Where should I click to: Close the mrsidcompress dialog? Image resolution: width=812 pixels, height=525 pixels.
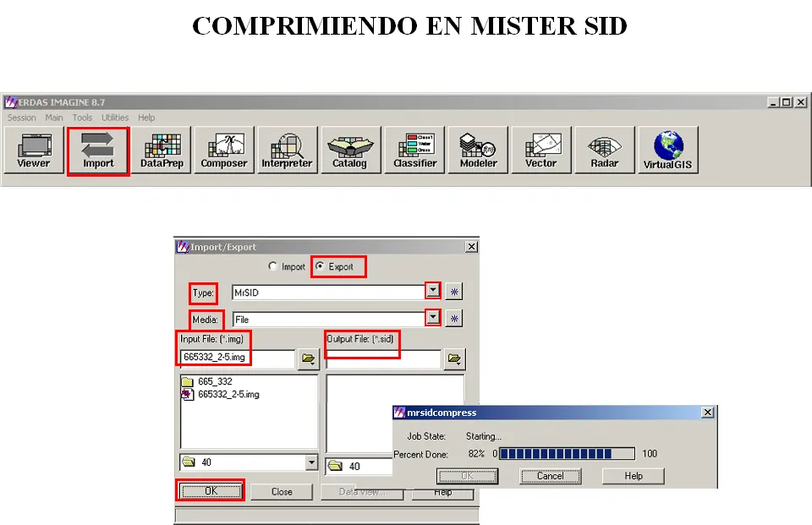707,412
